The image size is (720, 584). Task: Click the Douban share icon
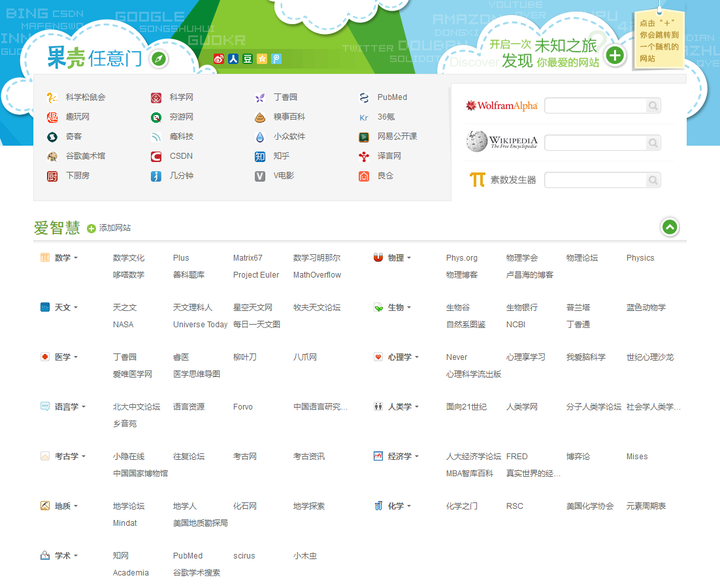247,59
